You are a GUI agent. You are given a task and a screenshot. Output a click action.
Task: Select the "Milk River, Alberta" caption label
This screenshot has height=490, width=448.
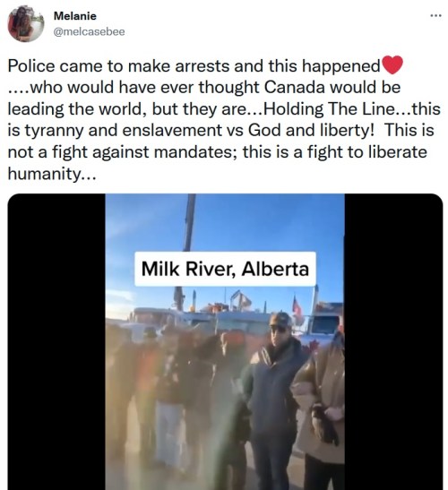tap(225, 269)
